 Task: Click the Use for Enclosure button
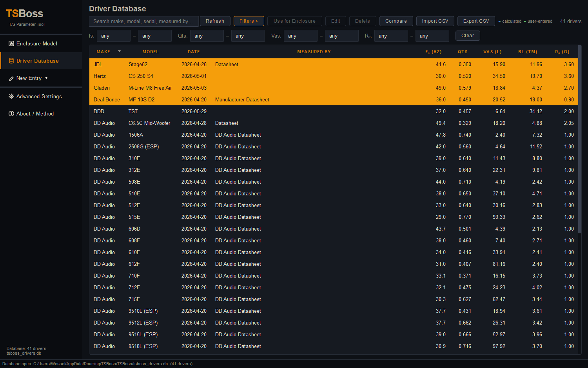tap(294, 21)
